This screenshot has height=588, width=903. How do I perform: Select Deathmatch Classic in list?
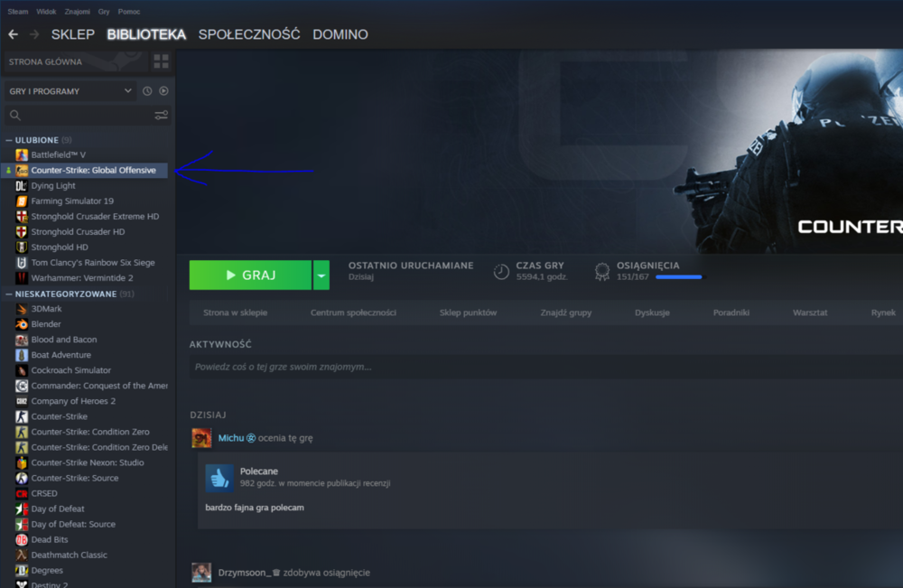[x=70, y=555]
